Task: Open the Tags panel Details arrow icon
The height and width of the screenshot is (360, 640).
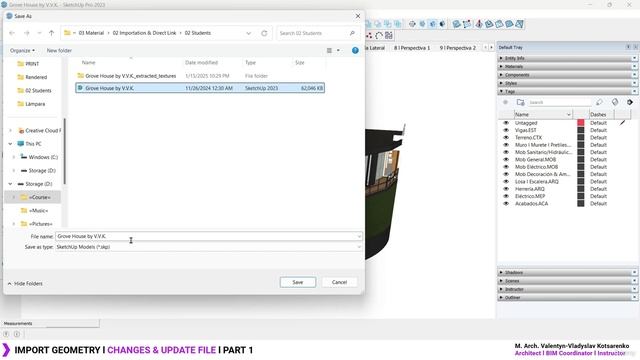Action: (630, 102)
